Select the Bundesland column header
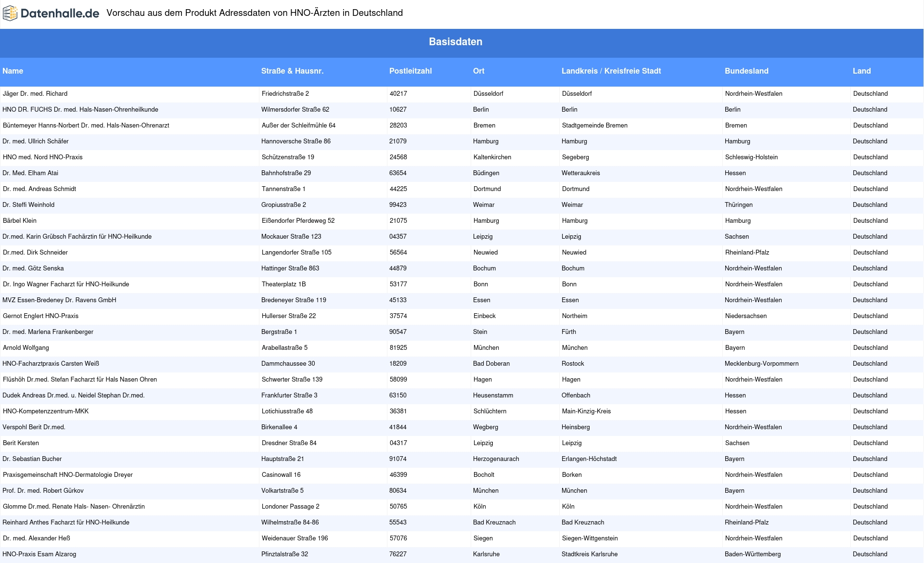Image resolution: width=924 pixels, height=563 pixels. (x=746, y=71)
